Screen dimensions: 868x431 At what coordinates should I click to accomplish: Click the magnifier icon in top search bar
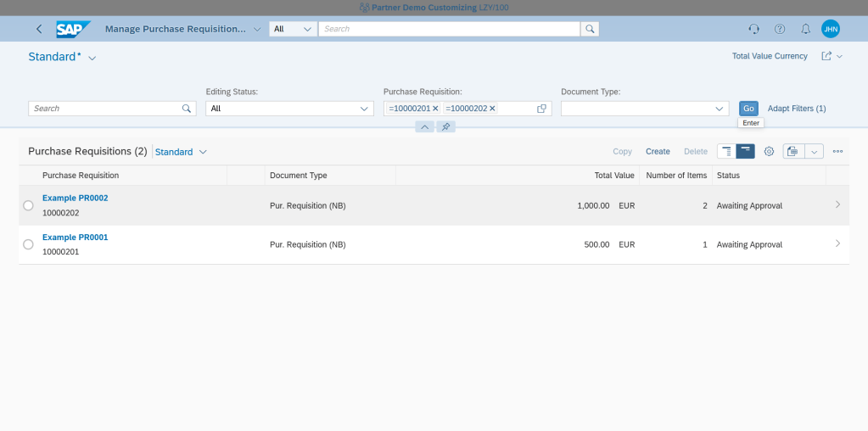coord(590,29)
